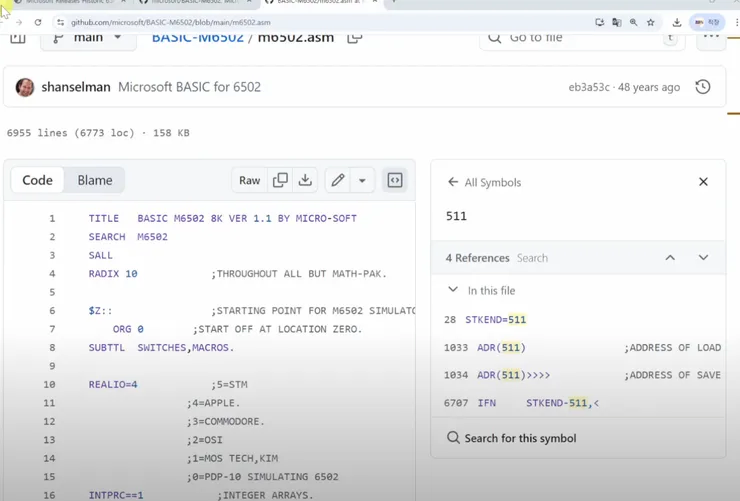Screen dimensions: 740x501
Task: Select code line number 4
Action: (52, 274)
